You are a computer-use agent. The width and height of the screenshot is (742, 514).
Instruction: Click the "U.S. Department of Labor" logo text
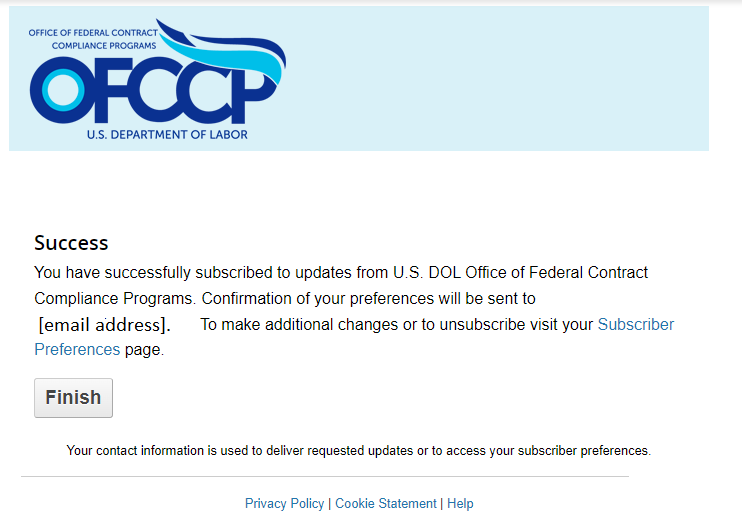click(x=167, y=134)
